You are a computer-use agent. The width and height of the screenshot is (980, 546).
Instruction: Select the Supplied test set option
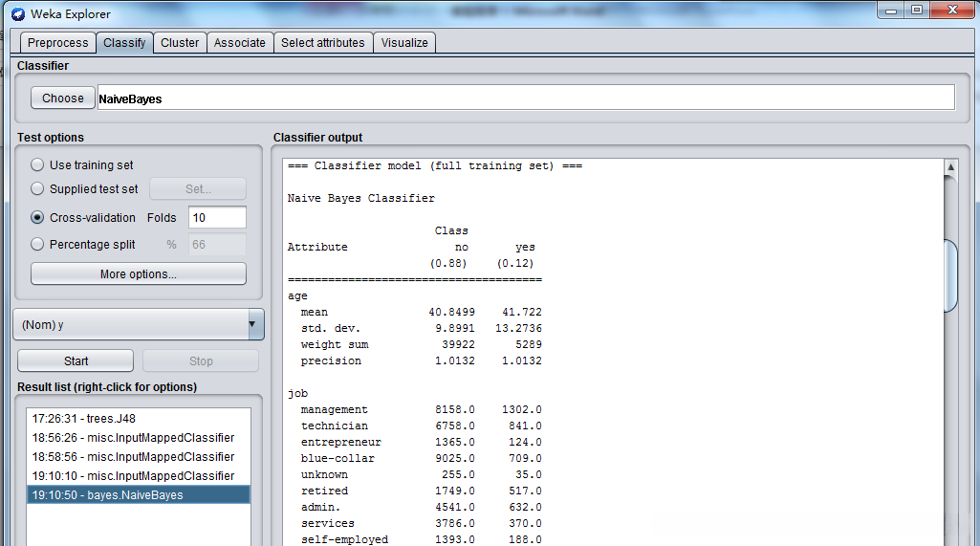tap(38, 189)
